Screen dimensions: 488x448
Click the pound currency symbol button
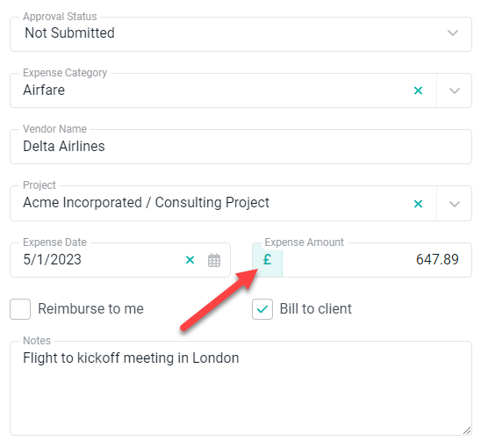pyautogui.click(x=268, y=260)
